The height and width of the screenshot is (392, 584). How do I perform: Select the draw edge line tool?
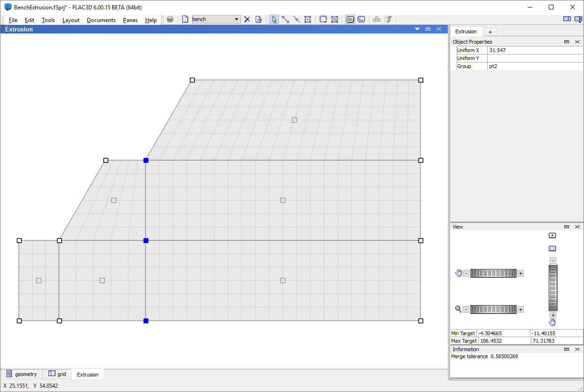(x=285, y=19)
